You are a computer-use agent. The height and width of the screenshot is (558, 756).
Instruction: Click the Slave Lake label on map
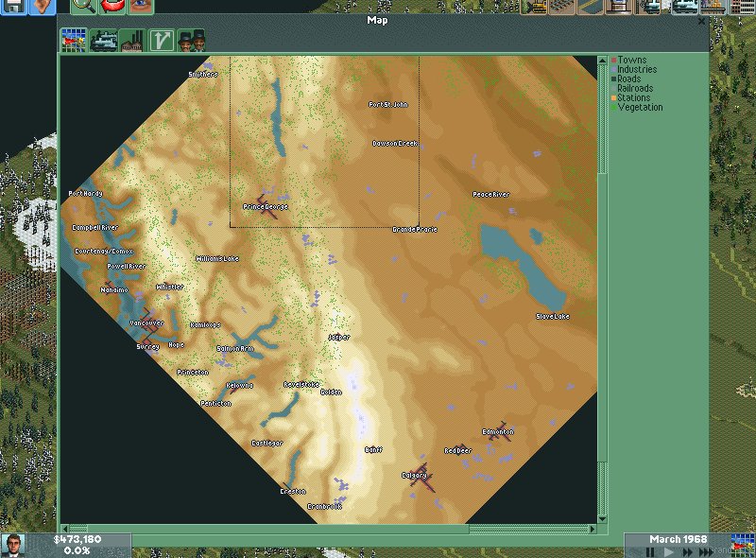coord(553,317)
